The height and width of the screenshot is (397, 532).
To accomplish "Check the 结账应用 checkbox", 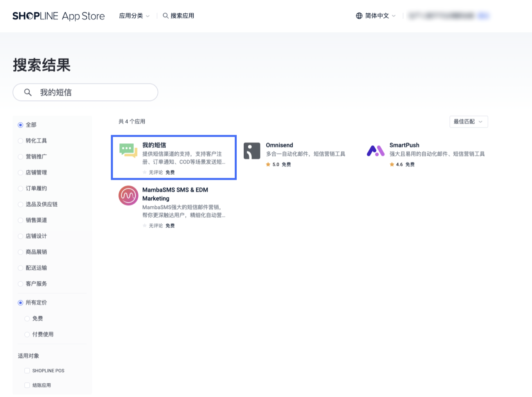I will (x=27, y=385).
